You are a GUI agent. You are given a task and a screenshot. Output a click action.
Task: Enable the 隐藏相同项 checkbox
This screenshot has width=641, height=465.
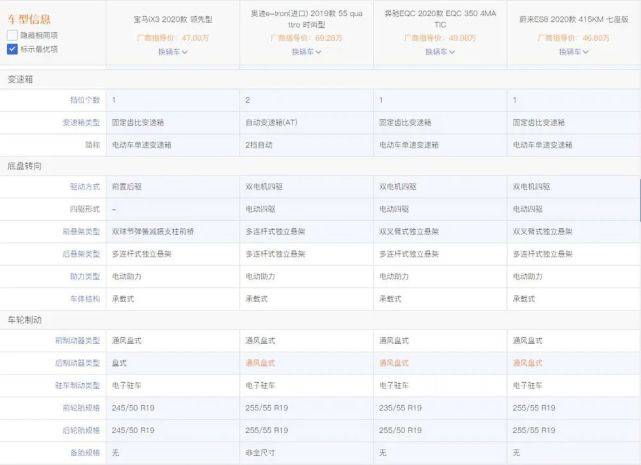pyautogui.click(x=12, y=35)
